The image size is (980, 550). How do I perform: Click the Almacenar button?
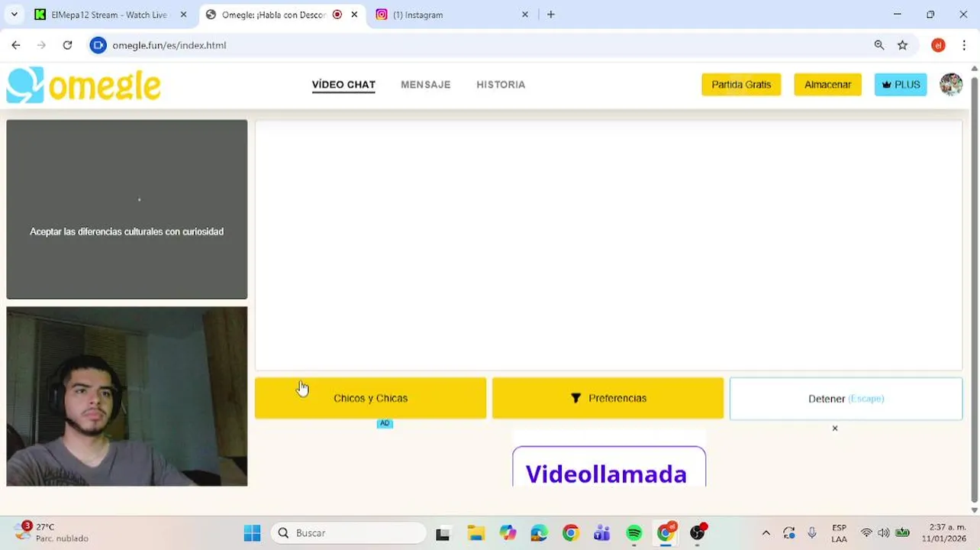tap(827, 85)
